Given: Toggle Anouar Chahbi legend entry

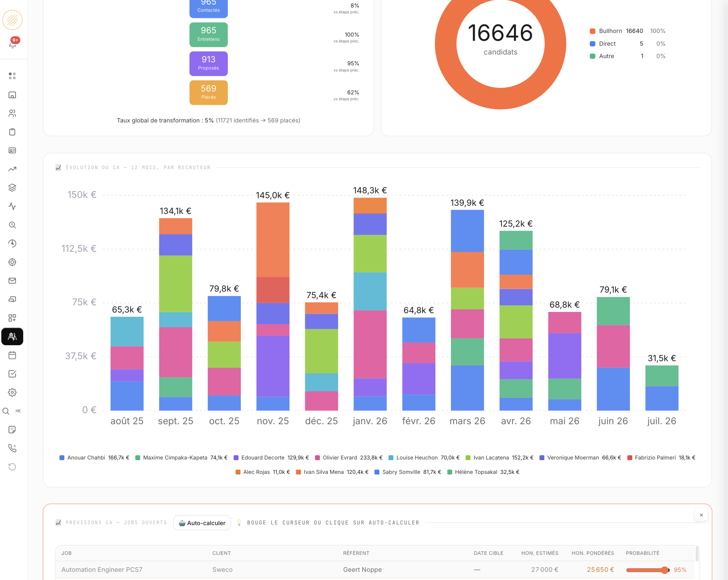Looking at the screenshot, I should coord(94,458).
